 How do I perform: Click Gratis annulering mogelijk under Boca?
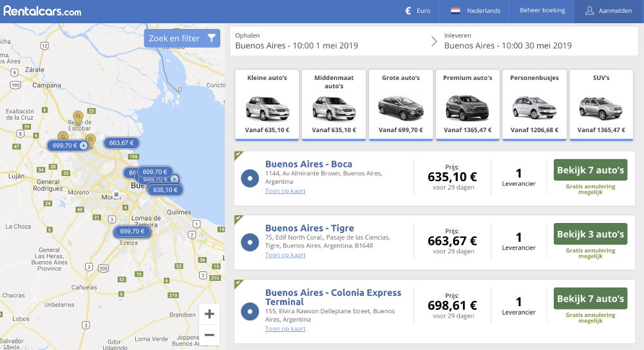coord(590,190)
